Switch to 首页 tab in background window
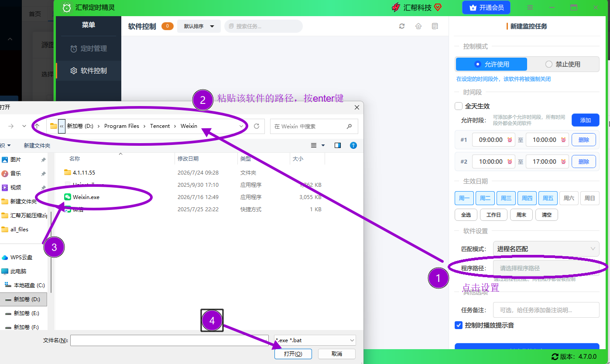The image size is (610, 364). pyautogui.click(x=35, y=14)
